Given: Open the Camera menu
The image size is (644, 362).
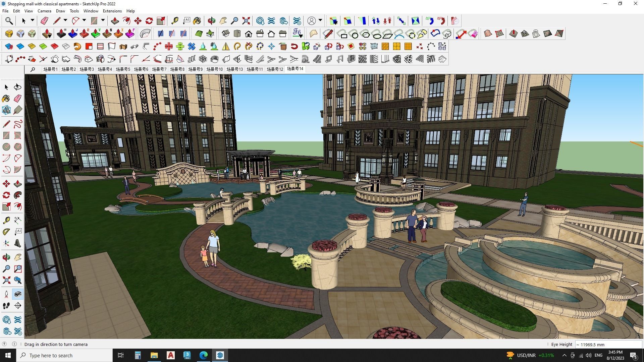Looking at the screenshot, I should 44,11.
